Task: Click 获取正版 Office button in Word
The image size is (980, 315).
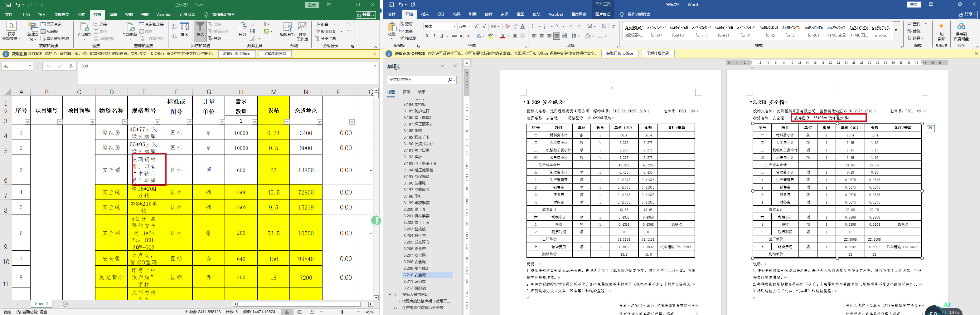Action: coord(619,53)
